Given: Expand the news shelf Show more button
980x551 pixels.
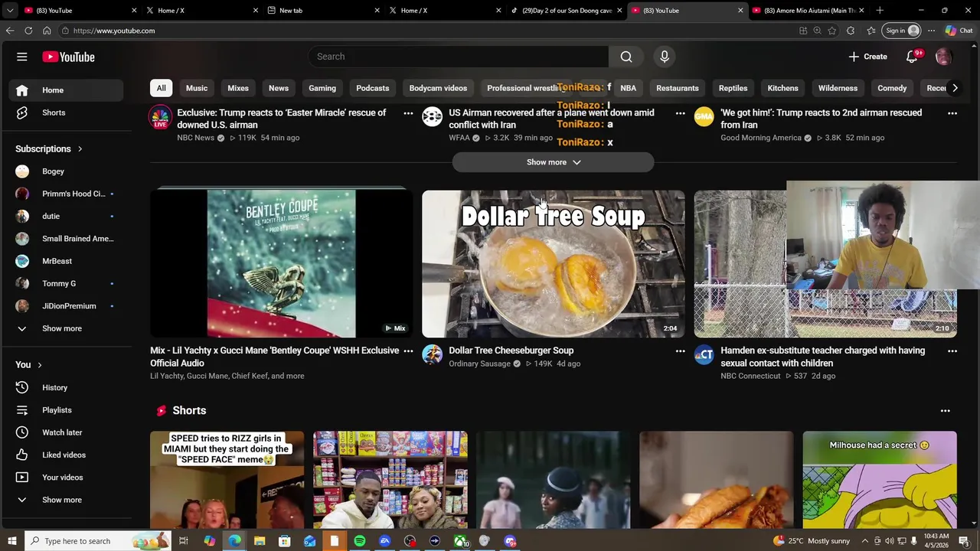Looking at the screenshot, I should (554, 162).
